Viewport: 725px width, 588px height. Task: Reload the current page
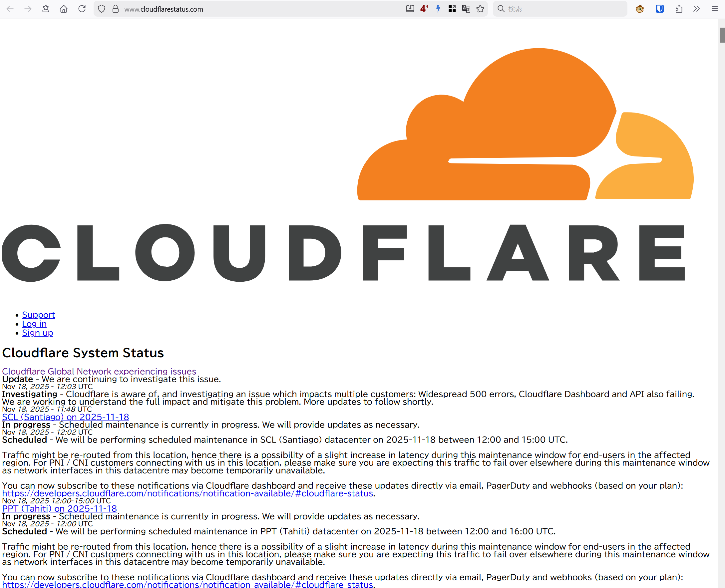(82, 9)
